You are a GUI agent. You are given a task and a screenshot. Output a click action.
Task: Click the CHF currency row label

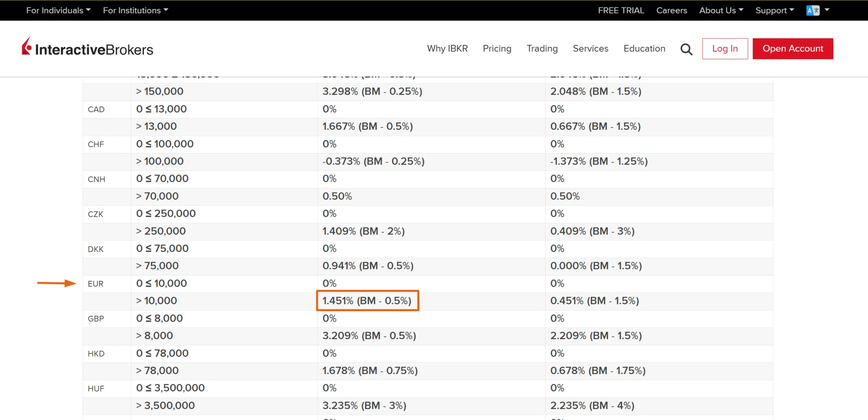[96, 144]
